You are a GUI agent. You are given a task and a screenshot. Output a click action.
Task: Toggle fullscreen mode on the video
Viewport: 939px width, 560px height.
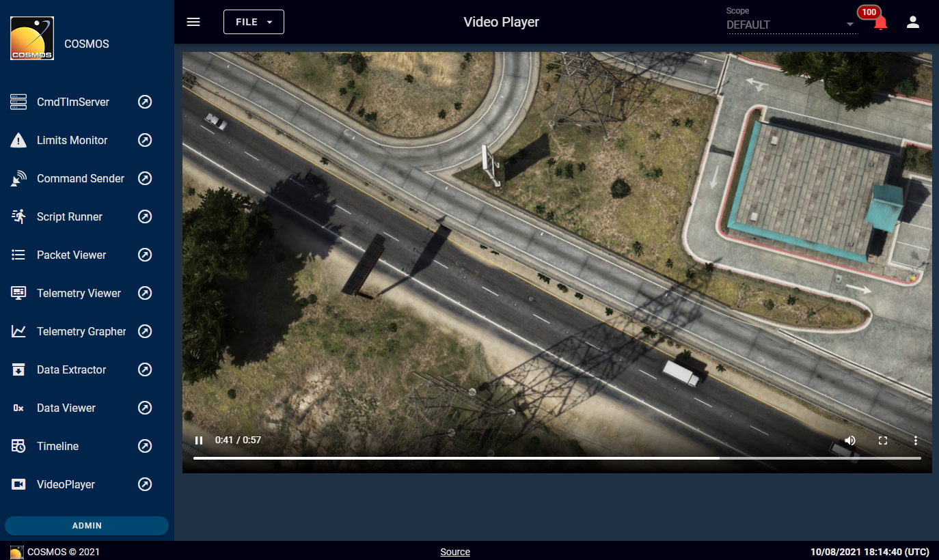click(882, 440)
